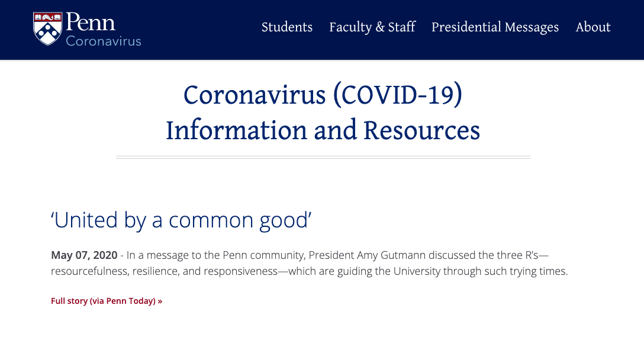Click the double divider line below the title
Viewport: 644px width, 340px height.
(323, 157)
